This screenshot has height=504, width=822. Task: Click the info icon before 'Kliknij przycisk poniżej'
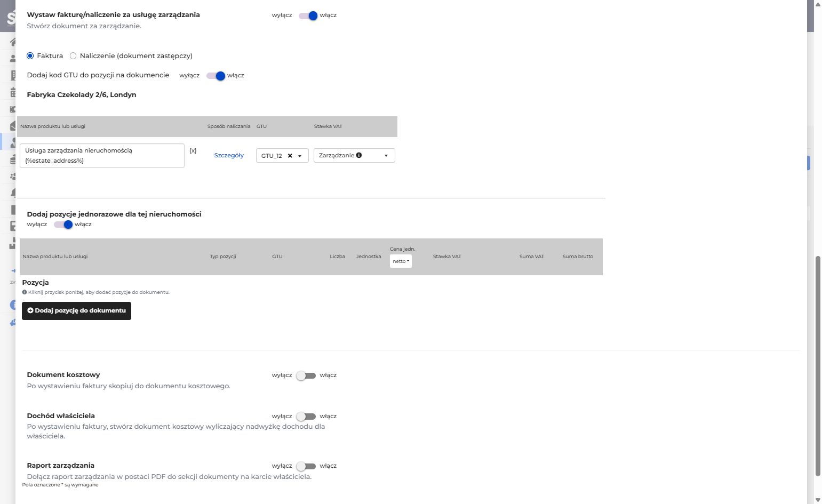tap(25, 292)
